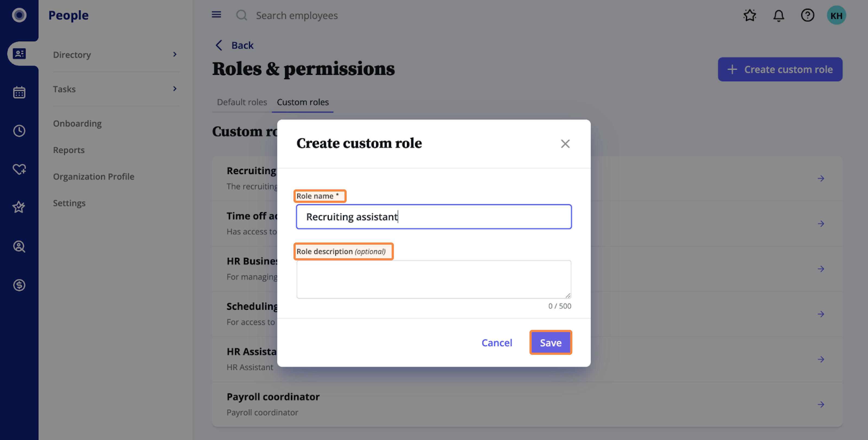Open the dollar payroll sidebar icon
The height and width of the screenshot is (440, 868).
[19, 285]
